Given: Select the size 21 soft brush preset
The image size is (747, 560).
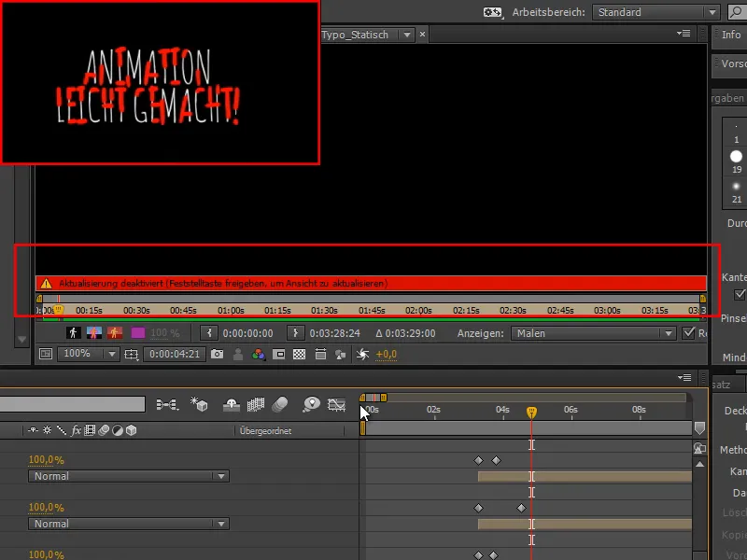Looking at the screenshot, I should [x=737, y=192].
